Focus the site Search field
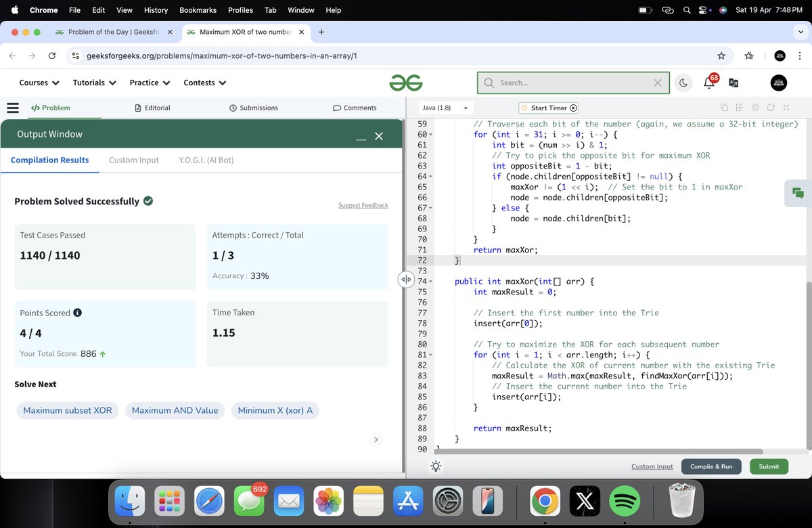 click(x=573, y=83)
